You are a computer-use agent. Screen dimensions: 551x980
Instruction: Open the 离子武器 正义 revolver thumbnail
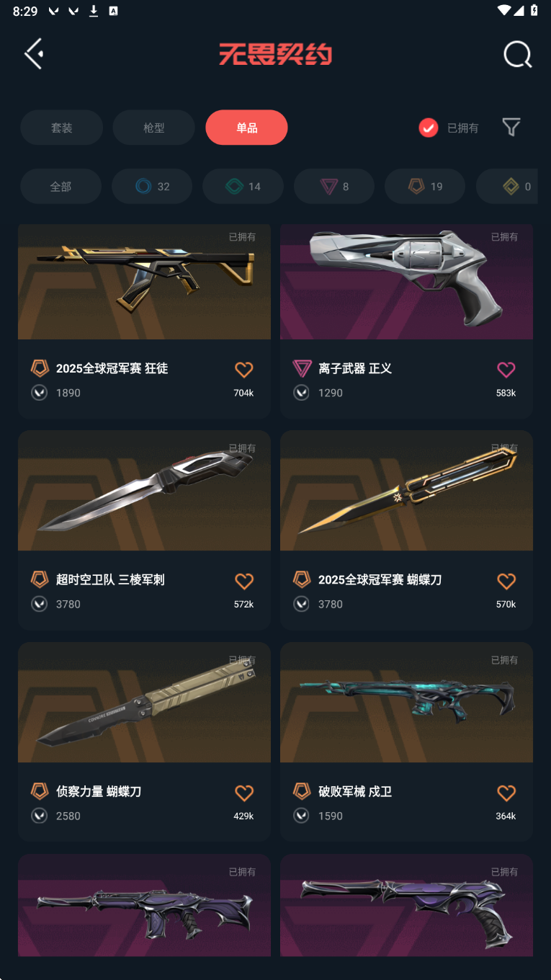(406, 282)
